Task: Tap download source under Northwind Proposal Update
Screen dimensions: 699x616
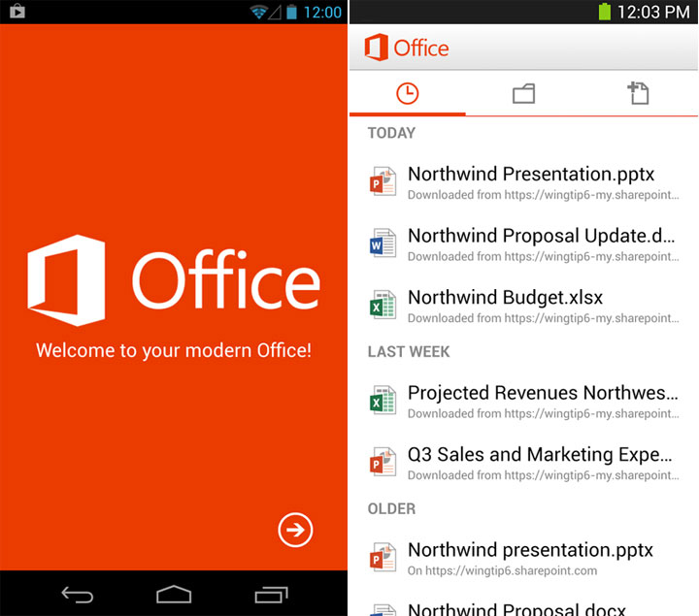Action: point(543,256)
